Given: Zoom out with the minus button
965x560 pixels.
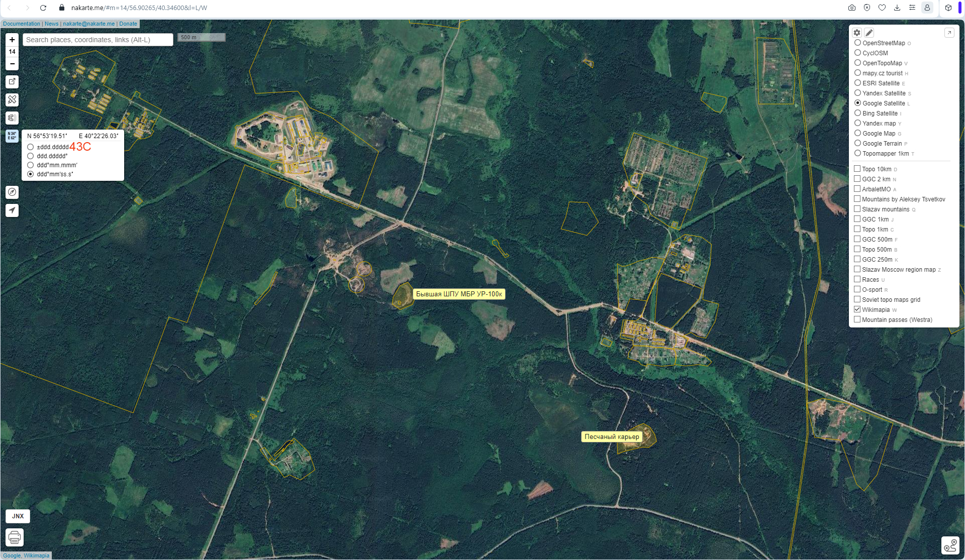Looking at the screenshot, I should [12, 64].
